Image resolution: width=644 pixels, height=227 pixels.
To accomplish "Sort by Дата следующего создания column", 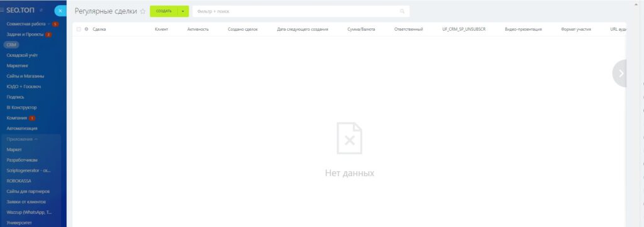I will 303,29.
